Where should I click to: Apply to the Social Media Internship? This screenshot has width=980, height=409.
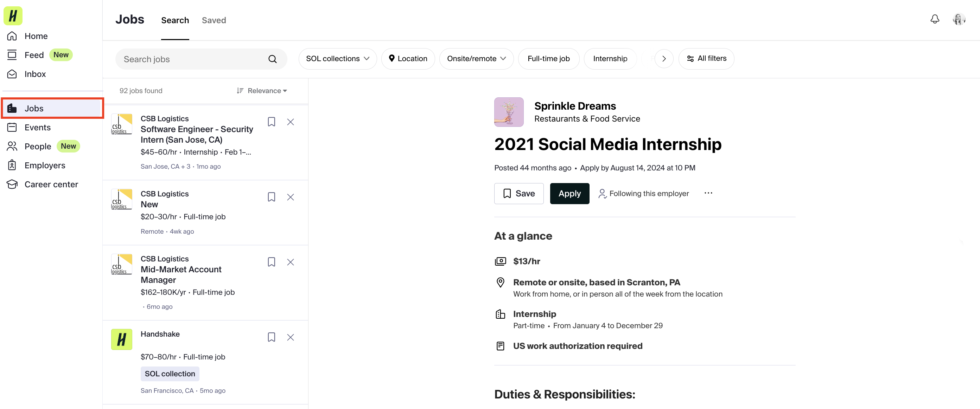(x=569, y=194)
